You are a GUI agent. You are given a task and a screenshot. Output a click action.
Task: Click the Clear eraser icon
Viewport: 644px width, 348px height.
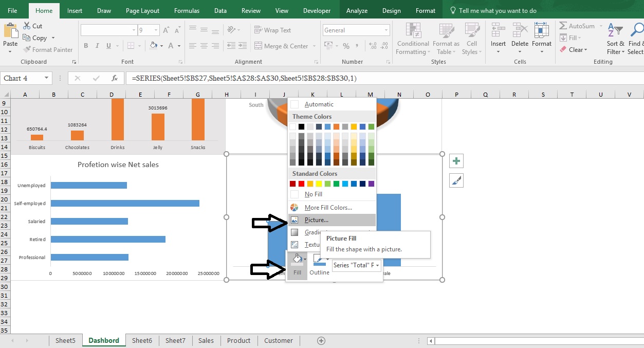click(563, 50)
